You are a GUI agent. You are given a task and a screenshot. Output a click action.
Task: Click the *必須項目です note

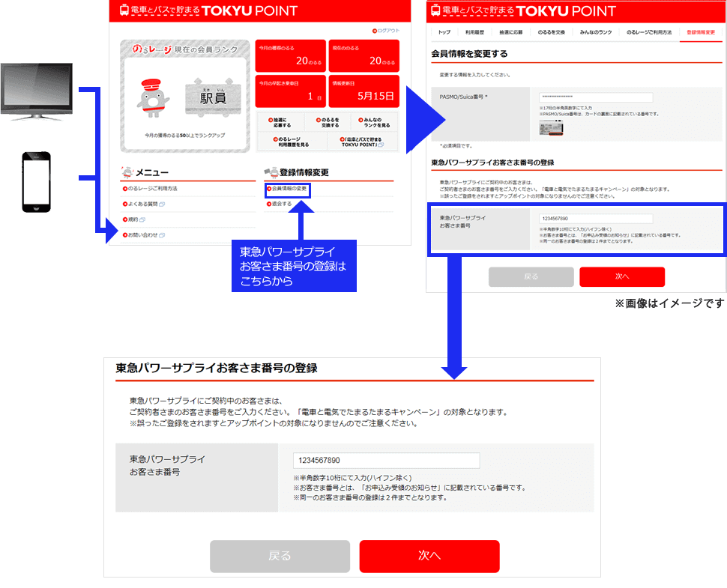pyautogui.click(x=456, y=146)
